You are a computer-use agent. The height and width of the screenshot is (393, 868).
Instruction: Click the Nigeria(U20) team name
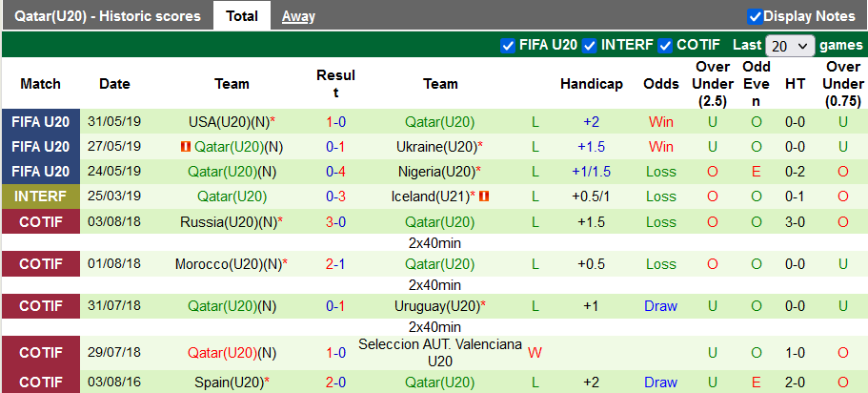[x=435, y=172]
